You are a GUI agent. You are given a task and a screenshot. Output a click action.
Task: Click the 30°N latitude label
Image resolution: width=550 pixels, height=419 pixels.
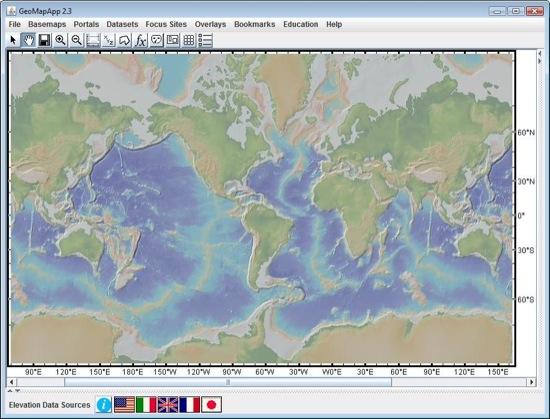[526, 182]
